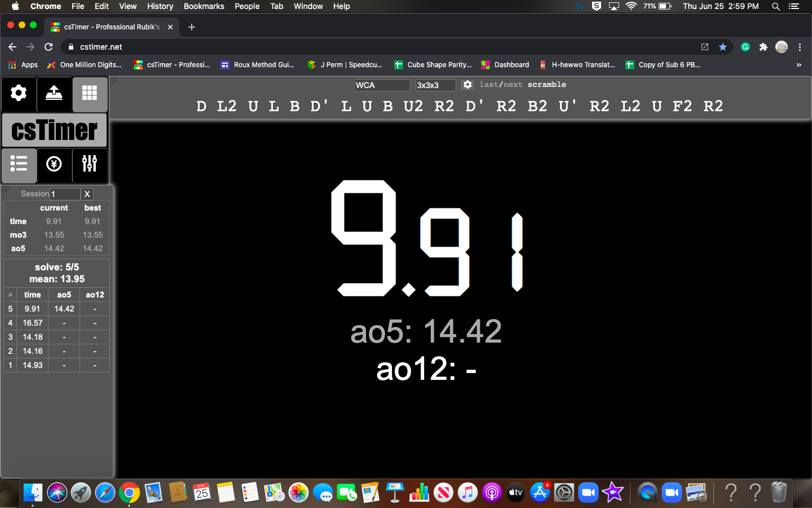The width and height of the screenshot is (812, 508).
Task: Load the last scramble
Action: pos(488,85)
